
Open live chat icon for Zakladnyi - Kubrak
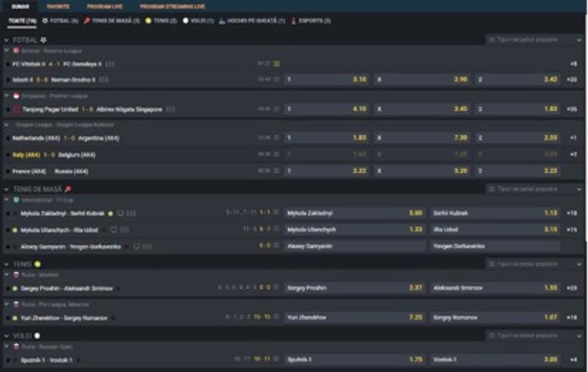[120, 213]
